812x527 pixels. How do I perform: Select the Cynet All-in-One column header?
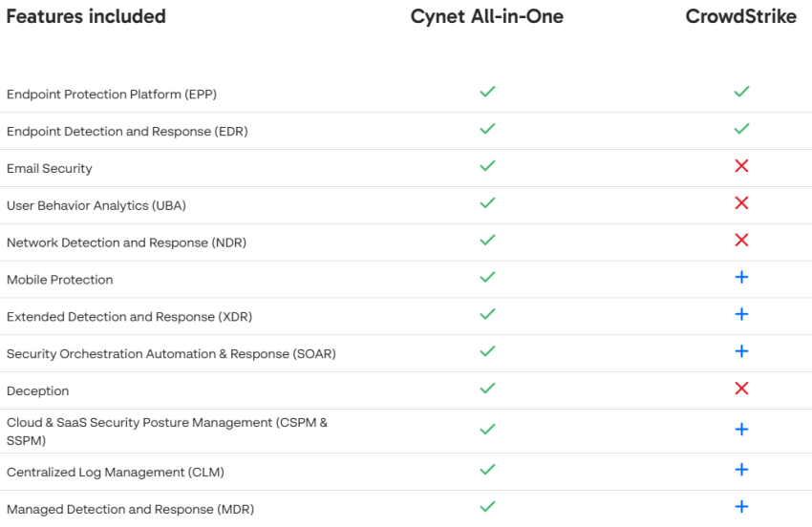tap(486, 16)
